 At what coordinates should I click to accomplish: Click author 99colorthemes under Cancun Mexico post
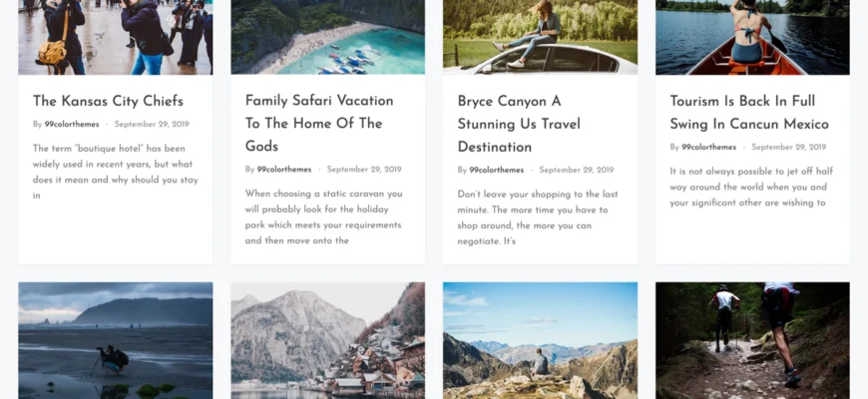point(709,148)
